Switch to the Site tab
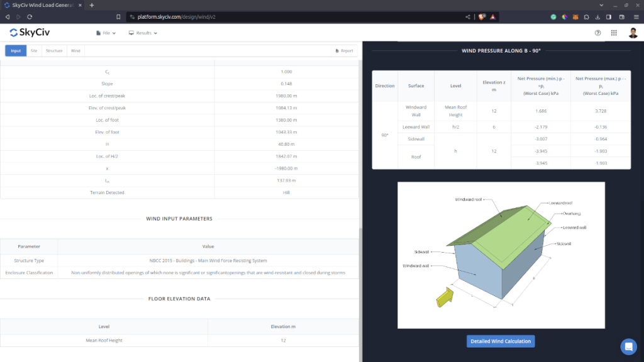This screenshot has width=644, height=362. (x=34, y=50)
